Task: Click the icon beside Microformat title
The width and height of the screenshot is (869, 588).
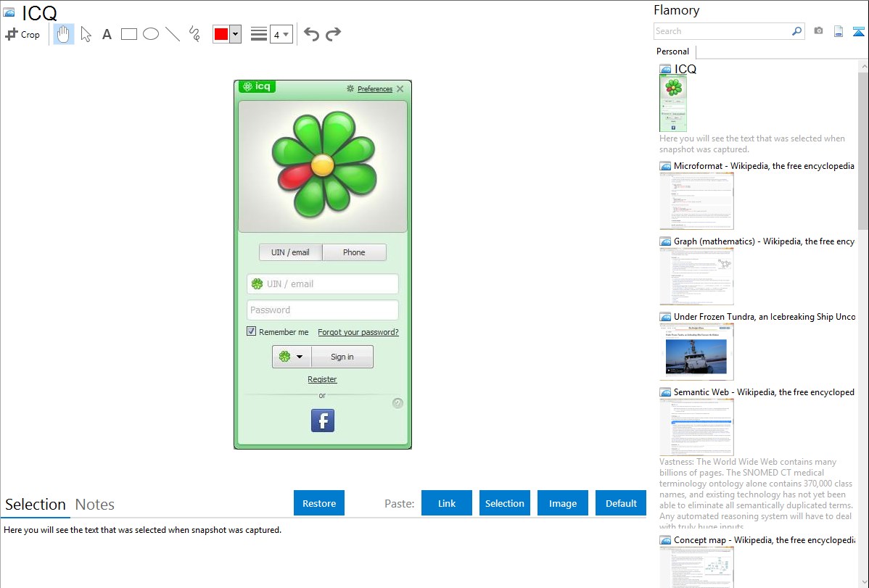Action: point(665,166)
